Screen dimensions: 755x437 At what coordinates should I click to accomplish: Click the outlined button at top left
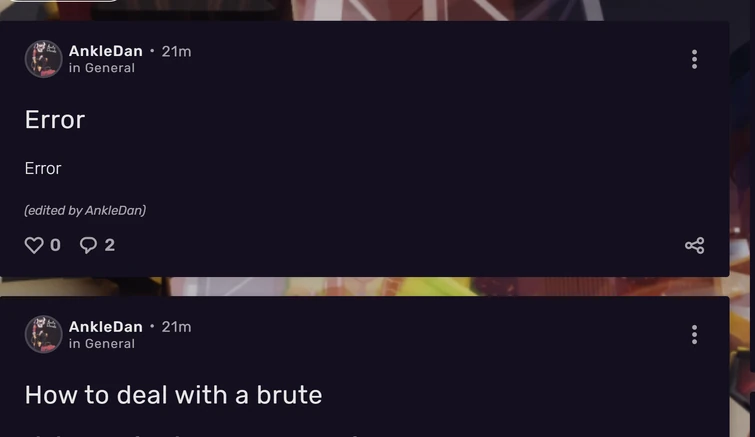coord(63,1)
